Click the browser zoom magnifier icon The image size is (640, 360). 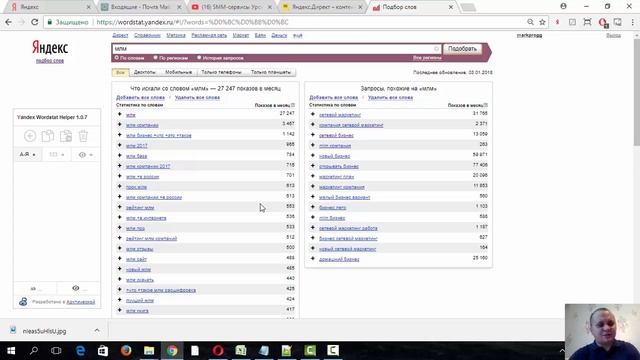click(x=530, y=22)
